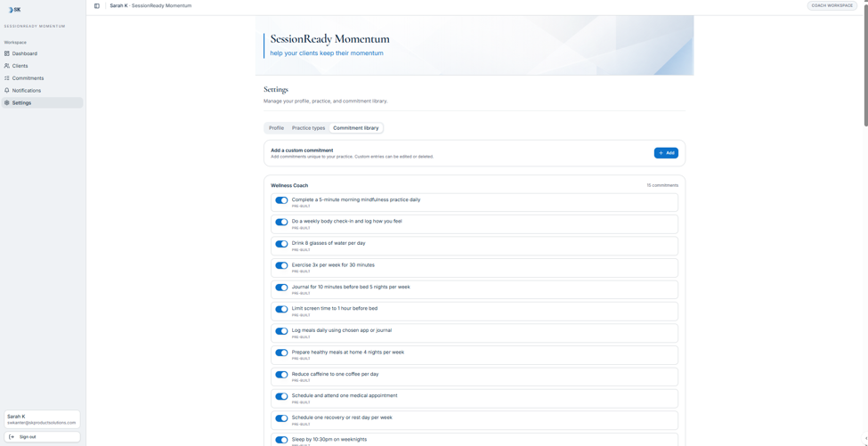Toggle the weekly body check-in commitment

(x=282, y=222)
